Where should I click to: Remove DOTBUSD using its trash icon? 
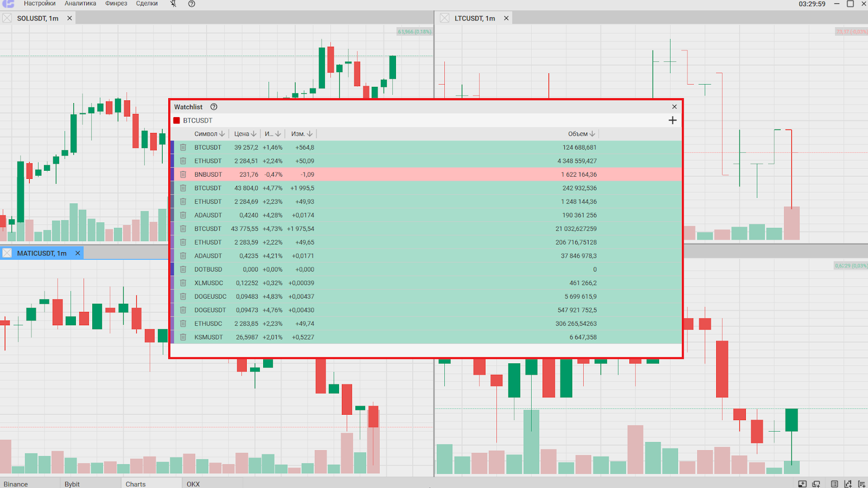[x=183, y=269]
